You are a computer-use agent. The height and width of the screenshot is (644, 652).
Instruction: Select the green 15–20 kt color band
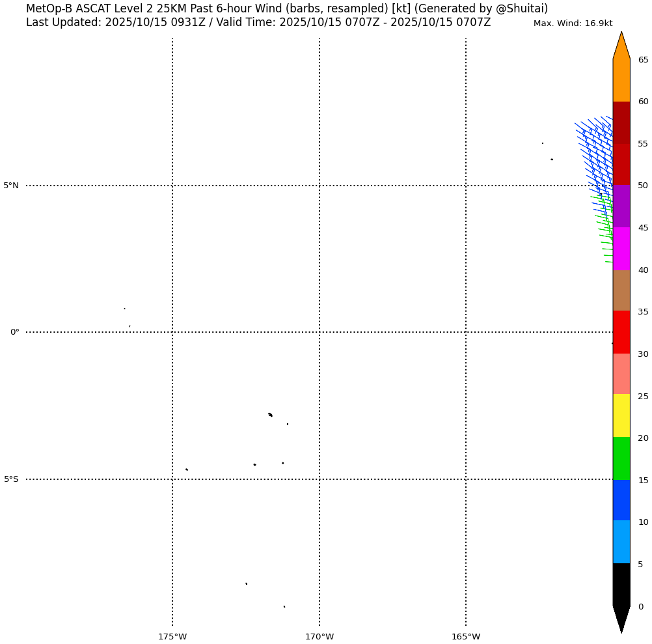pyautogui.click(x=621, y=458)
